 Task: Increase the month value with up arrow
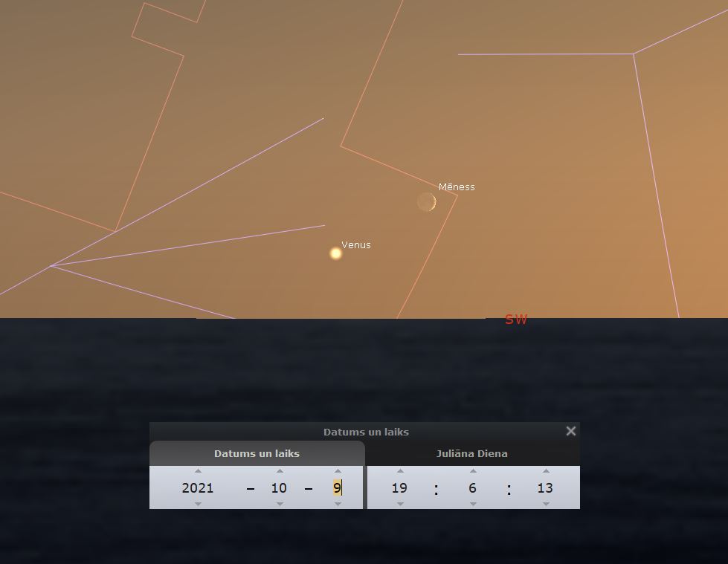point(280,471)
